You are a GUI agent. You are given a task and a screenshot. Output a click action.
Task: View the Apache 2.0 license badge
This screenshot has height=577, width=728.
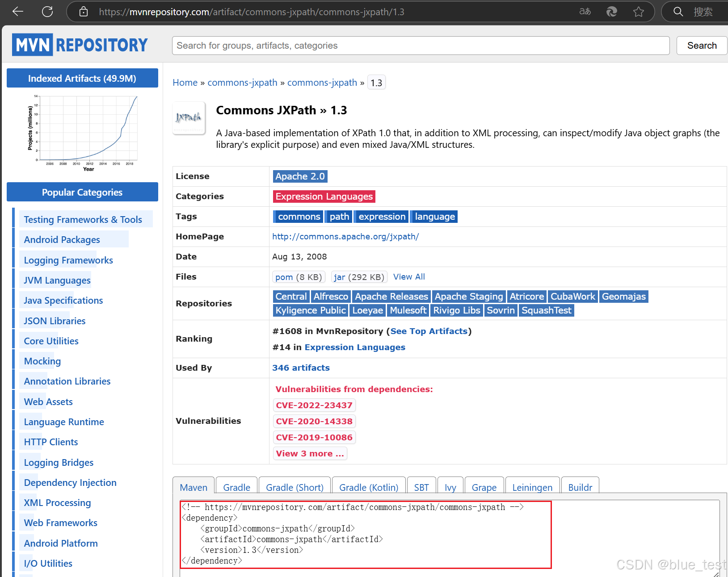(300, 176)
